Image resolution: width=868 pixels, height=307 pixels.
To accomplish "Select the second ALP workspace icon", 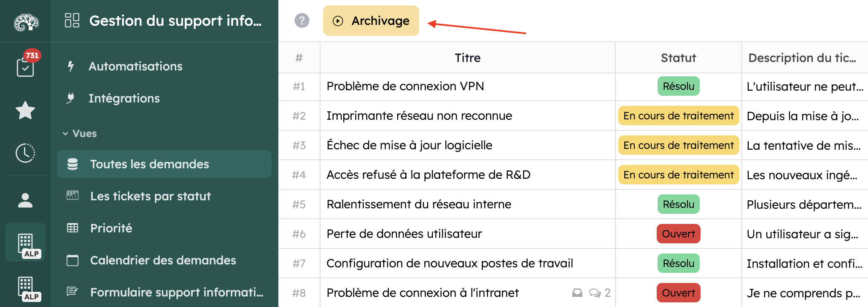I will (x=25, y=289).
